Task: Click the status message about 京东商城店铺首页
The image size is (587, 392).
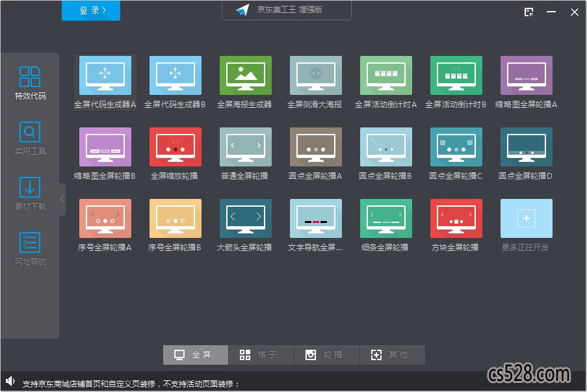Action: pos(131,384)
